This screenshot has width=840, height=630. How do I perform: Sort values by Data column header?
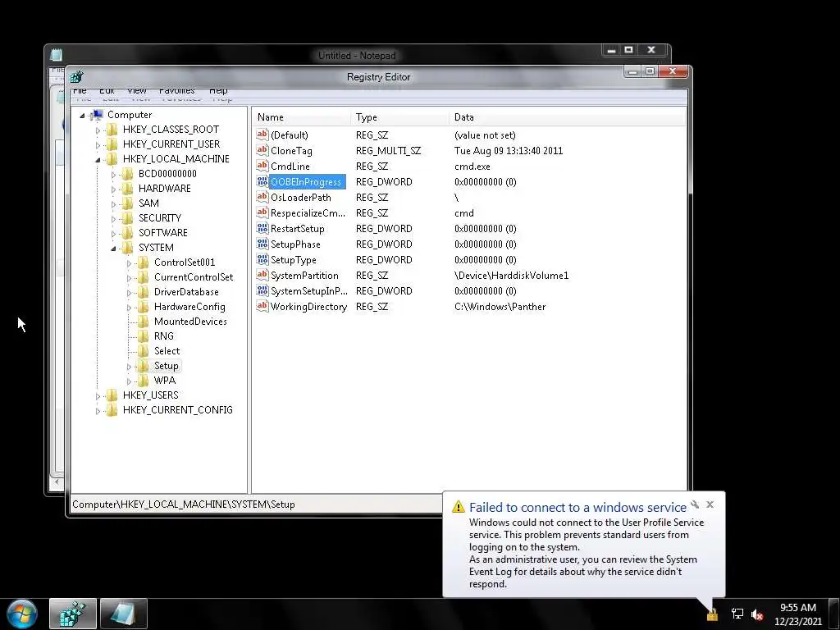pos(568,116)
